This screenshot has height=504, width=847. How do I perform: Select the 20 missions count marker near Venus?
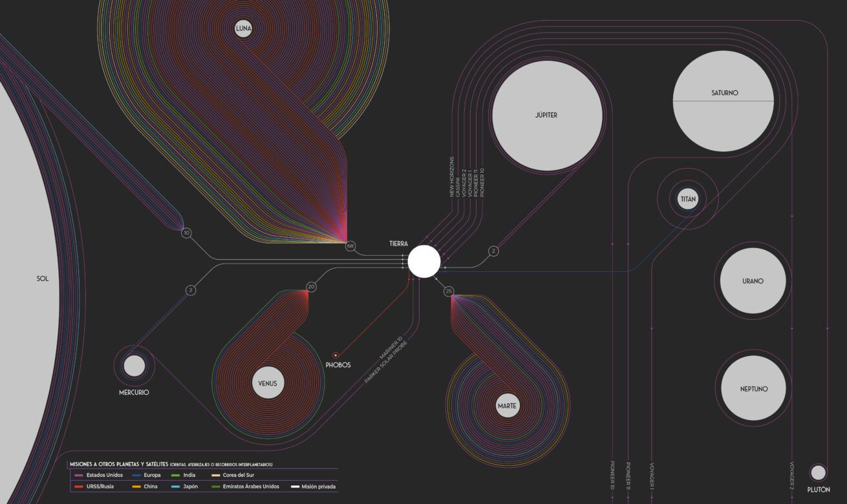(311, 287)
